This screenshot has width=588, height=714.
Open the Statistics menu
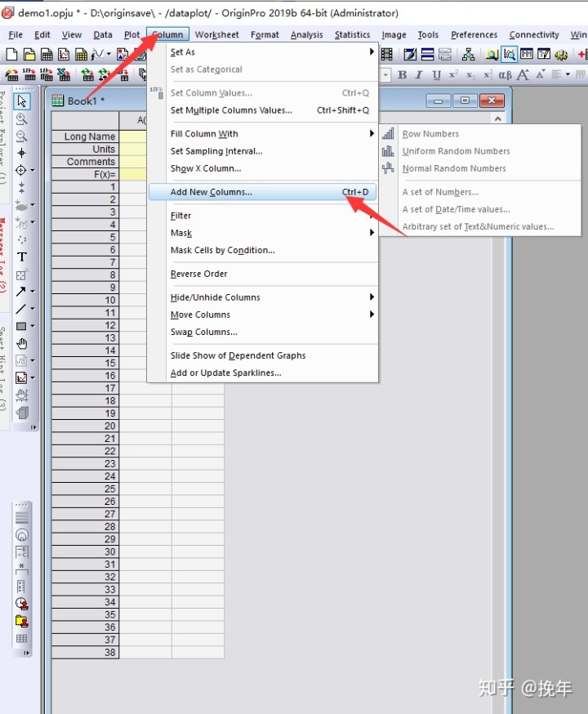pos(352,35)
